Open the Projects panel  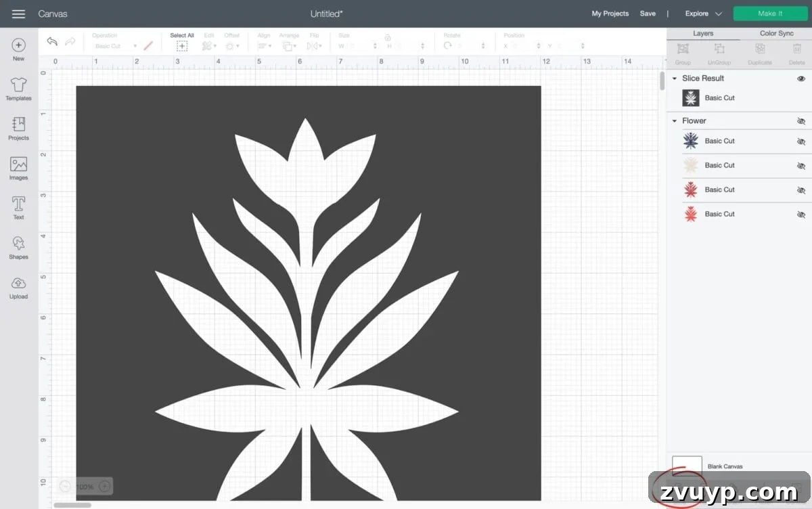[18, 129]
